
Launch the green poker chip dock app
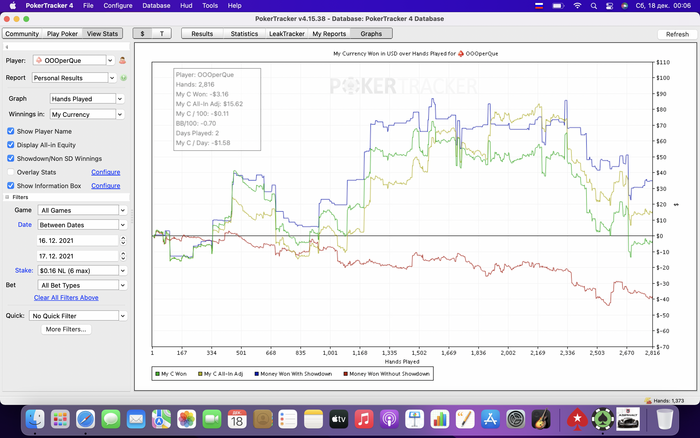pos(601,418)
